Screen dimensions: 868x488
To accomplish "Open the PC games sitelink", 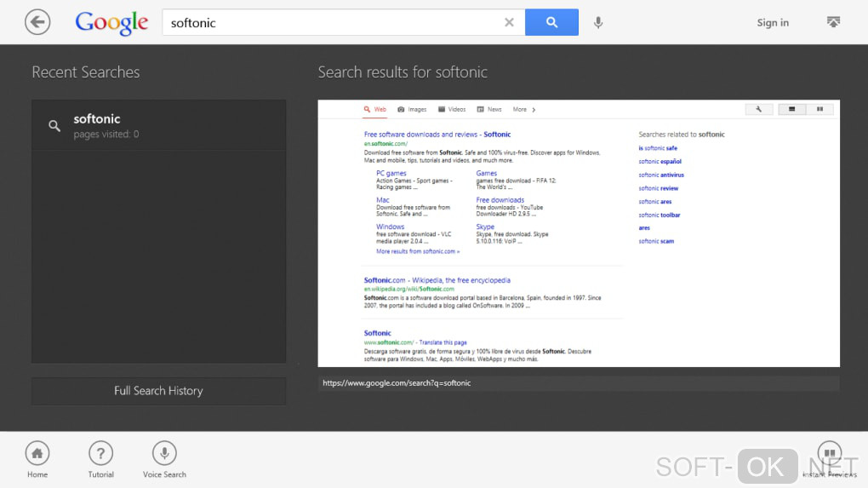I will click(391, 174).
